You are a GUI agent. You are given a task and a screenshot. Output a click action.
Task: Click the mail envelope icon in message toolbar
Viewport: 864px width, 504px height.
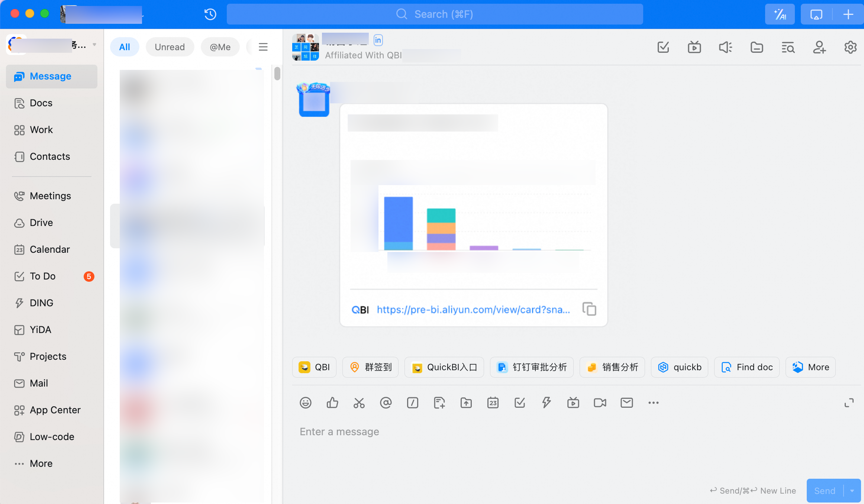626,403
